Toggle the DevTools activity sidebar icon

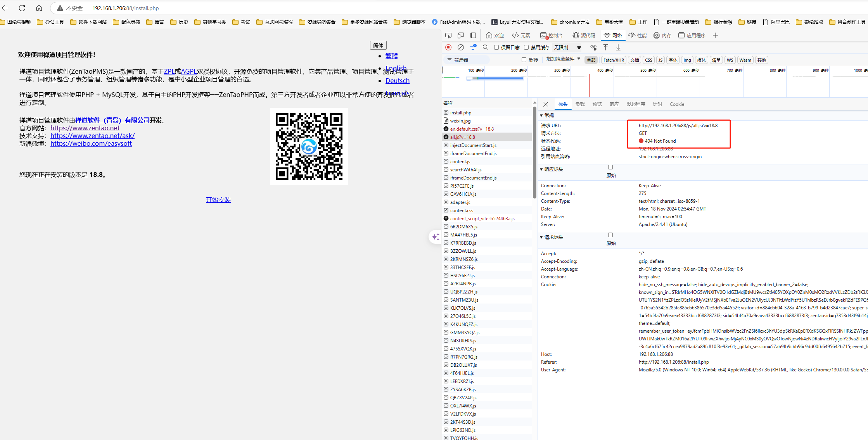473,35
